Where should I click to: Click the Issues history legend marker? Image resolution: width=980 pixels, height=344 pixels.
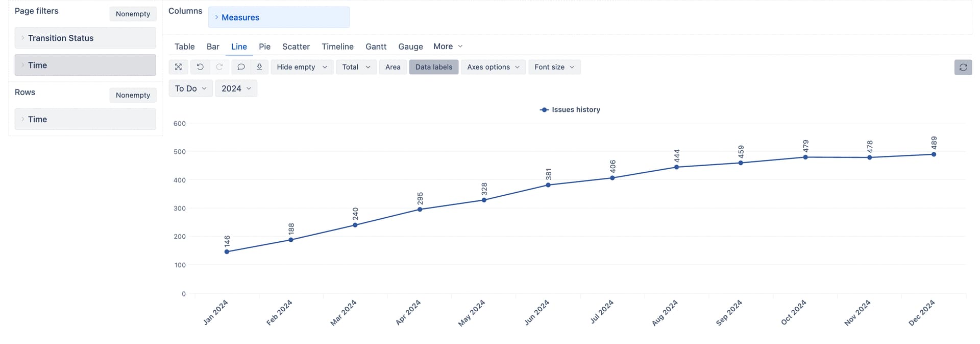tap(544, 110)
